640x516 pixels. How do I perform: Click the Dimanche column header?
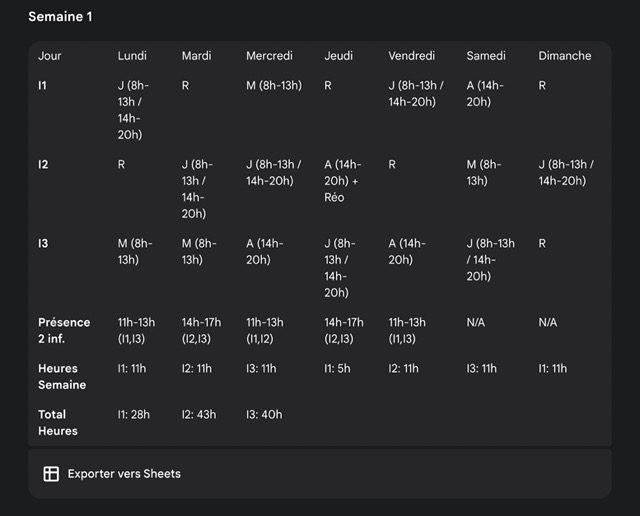[x=565, y=56]
